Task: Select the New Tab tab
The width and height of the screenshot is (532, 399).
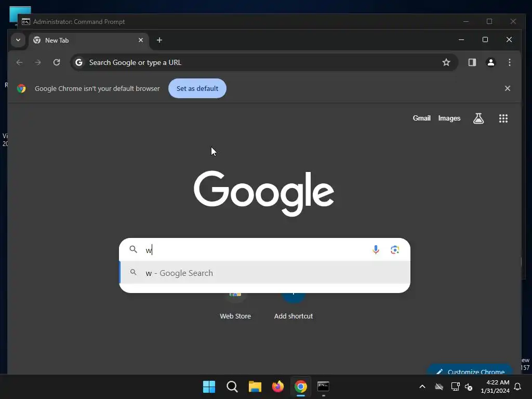Action: pos(89,41)
